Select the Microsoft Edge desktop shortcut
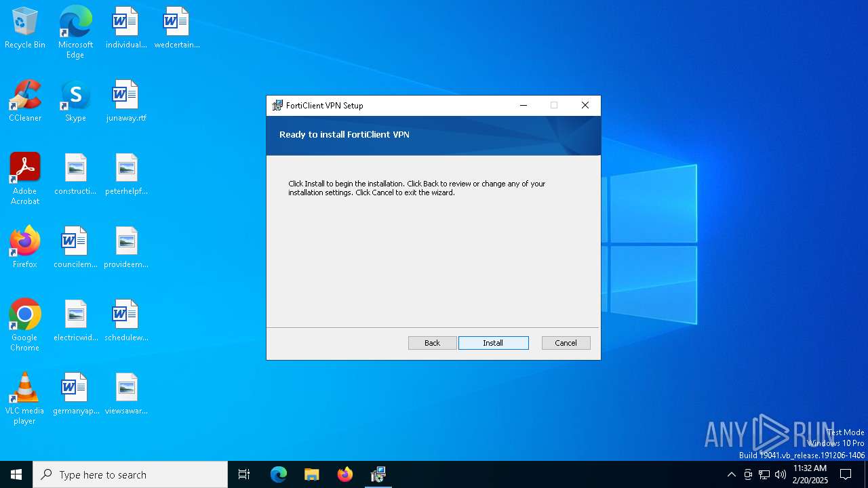Image resolution: width=868 pixels, height=488 pixels. click(75, 33)
